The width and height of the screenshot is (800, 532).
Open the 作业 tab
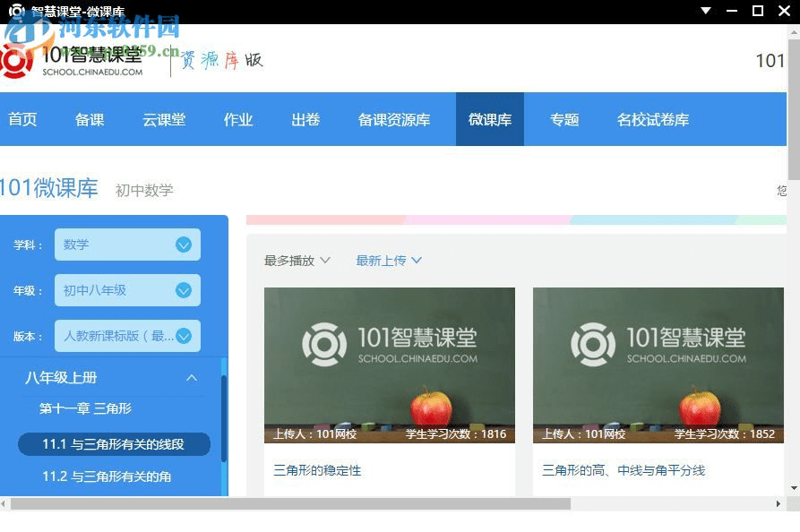click(237, 119)
